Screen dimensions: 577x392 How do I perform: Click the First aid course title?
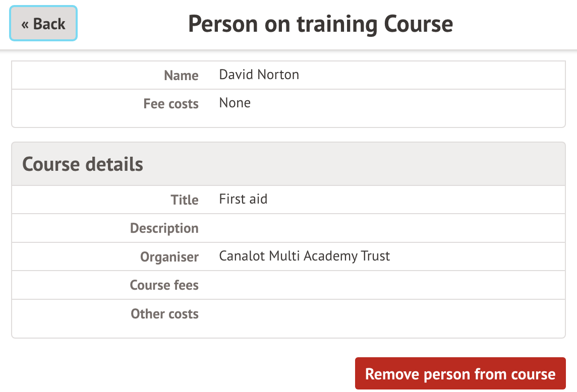(243, 200)
